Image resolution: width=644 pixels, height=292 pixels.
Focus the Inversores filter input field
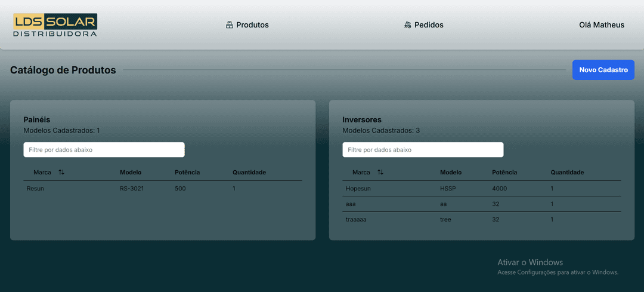click(x=423, y=150)
